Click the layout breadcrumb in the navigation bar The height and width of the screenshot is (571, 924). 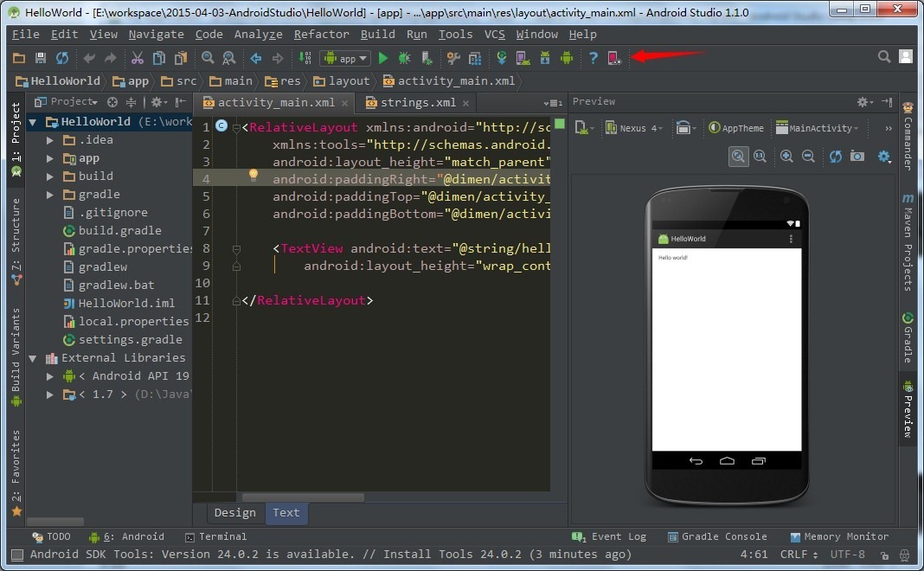[341, 81]
